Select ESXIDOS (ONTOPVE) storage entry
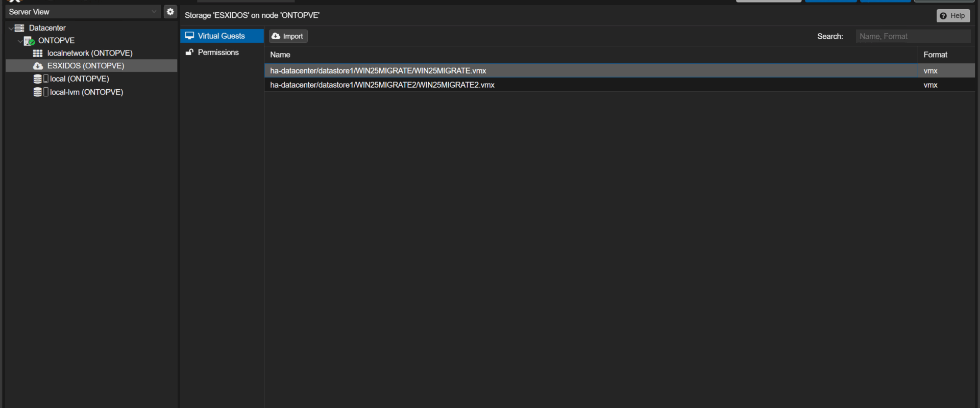Screen dimensions: 980x408 pos(86,66)
